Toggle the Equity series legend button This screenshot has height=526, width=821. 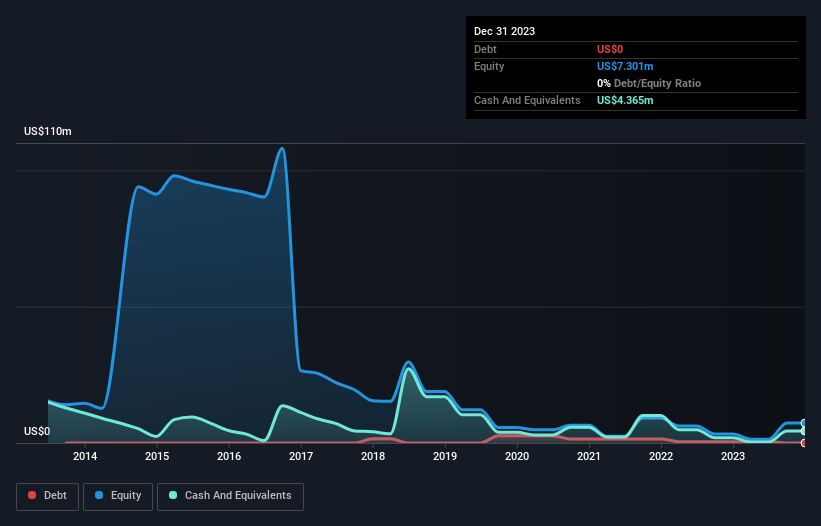118,496
